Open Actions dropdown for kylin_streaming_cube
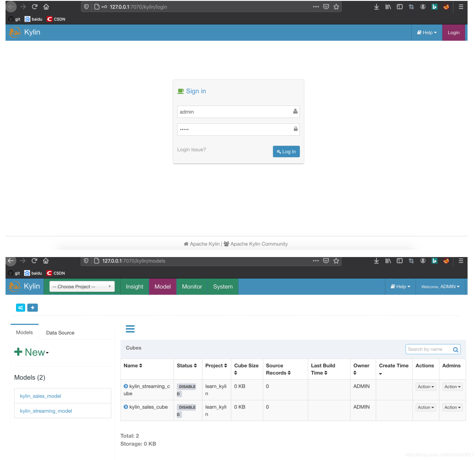The width and height of the screenshot is (476, 460). pyautogui.click(x=426, y=386)
